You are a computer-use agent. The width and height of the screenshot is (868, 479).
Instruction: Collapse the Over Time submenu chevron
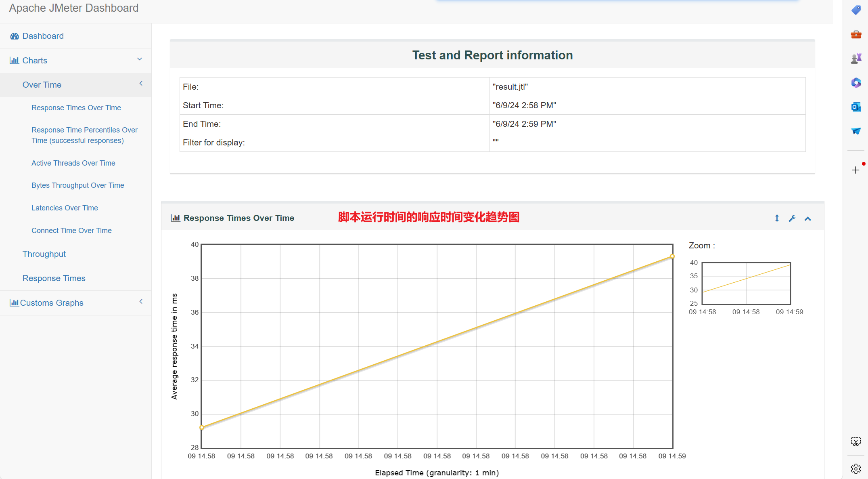tap(141, 84)
